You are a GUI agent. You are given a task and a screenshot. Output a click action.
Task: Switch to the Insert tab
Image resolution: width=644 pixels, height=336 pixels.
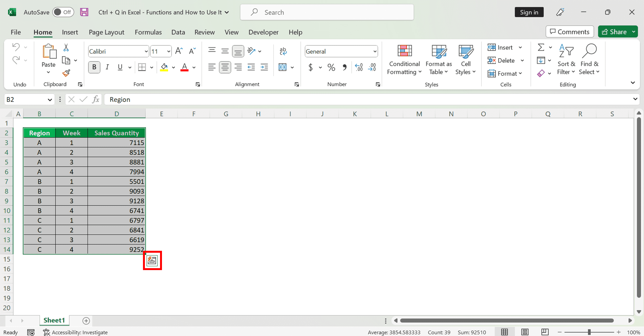(x=70, y=32)
